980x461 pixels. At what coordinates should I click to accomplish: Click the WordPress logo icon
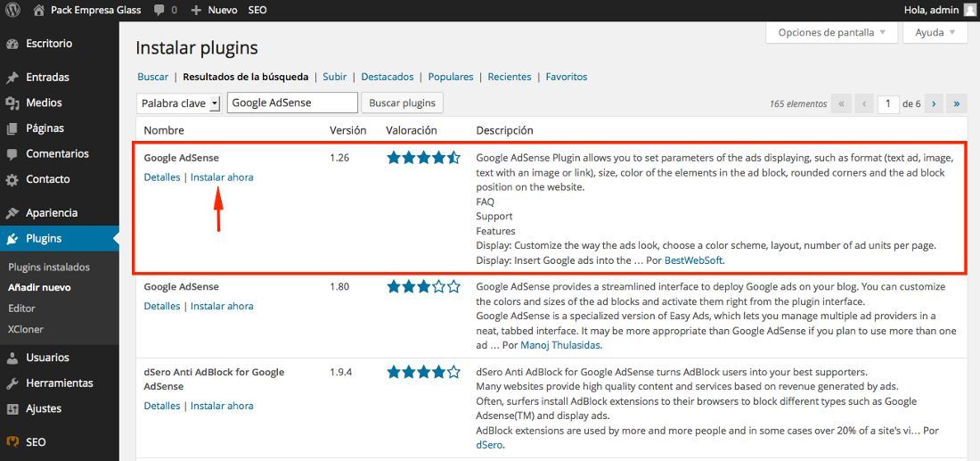(x=12, y=10)
